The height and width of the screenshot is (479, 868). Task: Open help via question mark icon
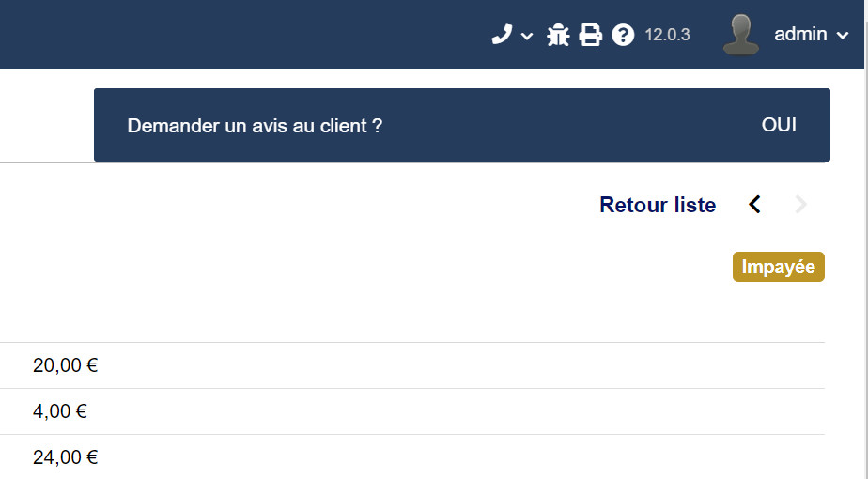(x=623, y=36)
